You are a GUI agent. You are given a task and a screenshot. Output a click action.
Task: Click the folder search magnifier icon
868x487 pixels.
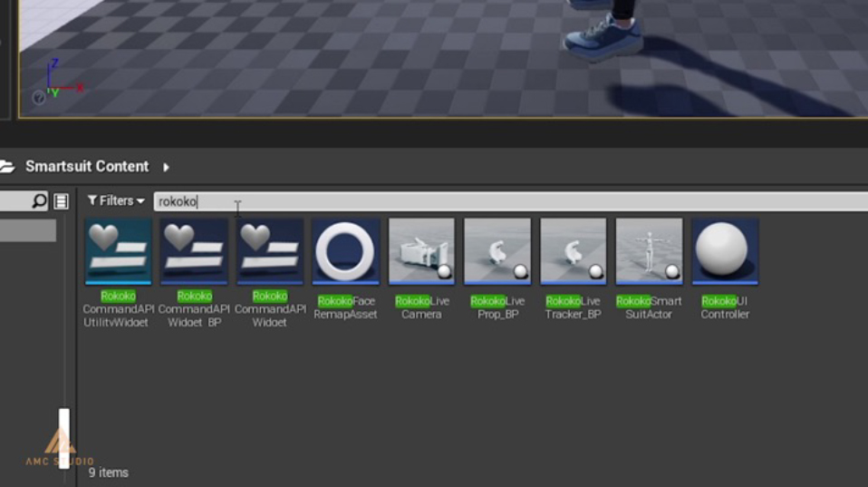click(x=39, y=200)
